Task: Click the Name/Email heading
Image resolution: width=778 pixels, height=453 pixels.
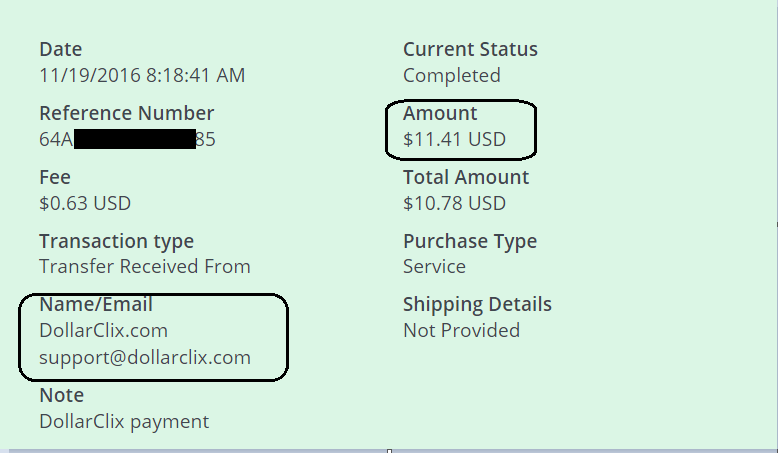Action: (96, 304)
